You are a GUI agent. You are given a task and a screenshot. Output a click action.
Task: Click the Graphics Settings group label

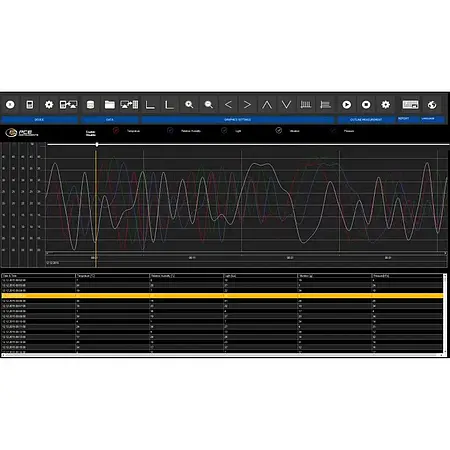(x=238, y=120)
